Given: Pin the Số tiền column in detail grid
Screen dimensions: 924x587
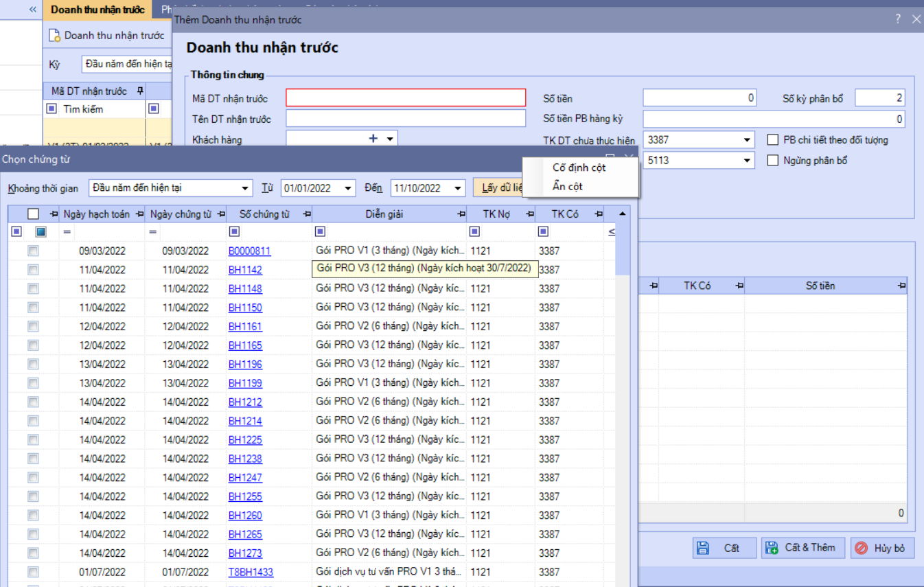Looking at the screenshot, I should coord(902,286).
